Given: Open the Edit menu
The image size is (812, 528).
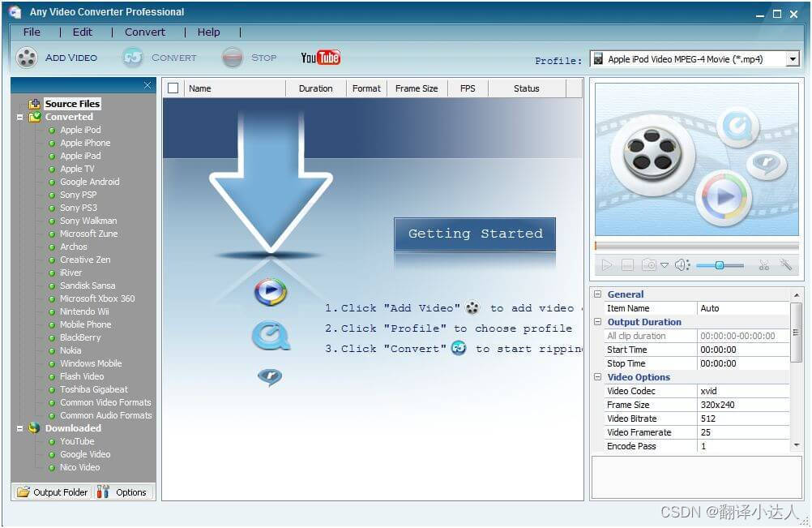Looking at the screenshot, I should coord(83,32).
